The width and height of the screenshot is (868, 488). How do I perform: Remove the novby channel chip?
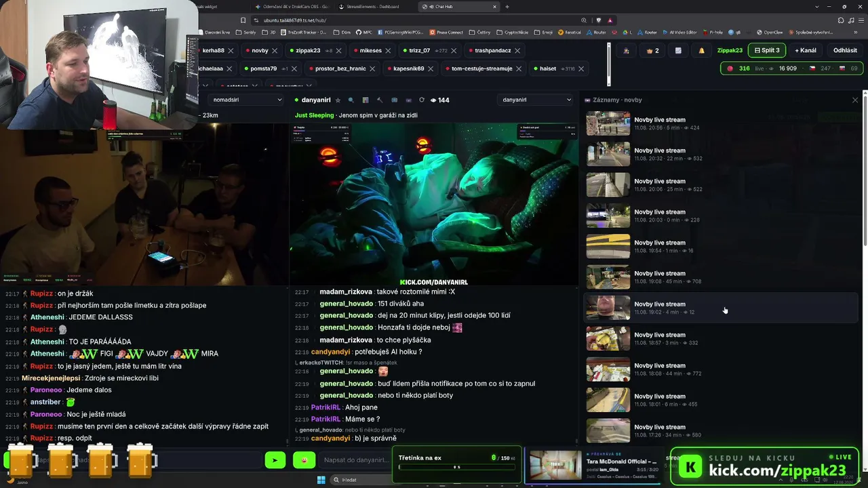(x=275, y=50)
